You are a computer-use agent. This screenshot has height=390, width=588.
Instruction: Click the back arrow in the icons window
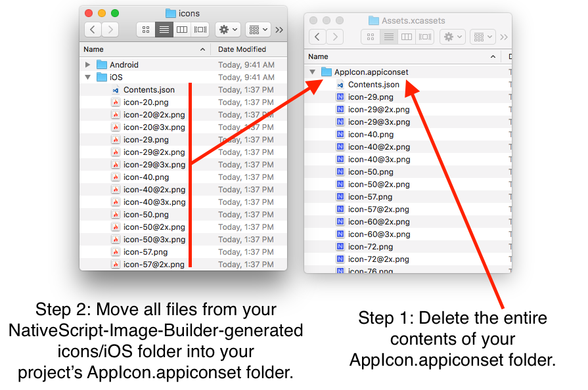click(93, 30)
